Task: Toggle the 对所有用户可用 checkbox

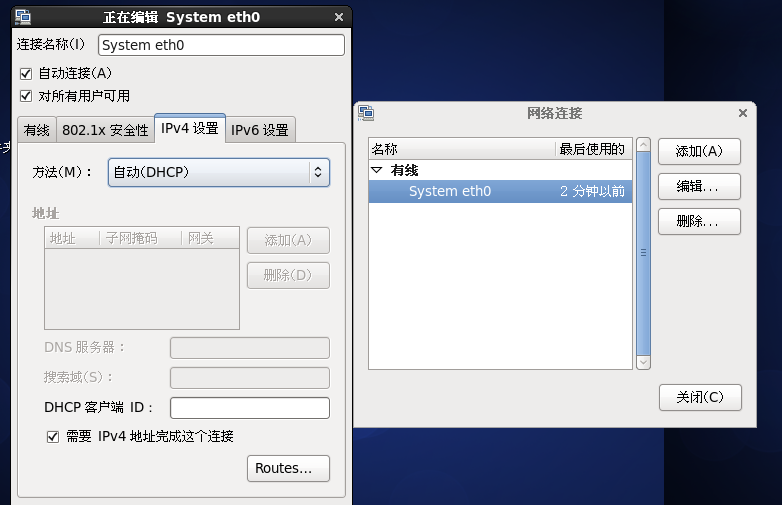Action: coord(26,96)
